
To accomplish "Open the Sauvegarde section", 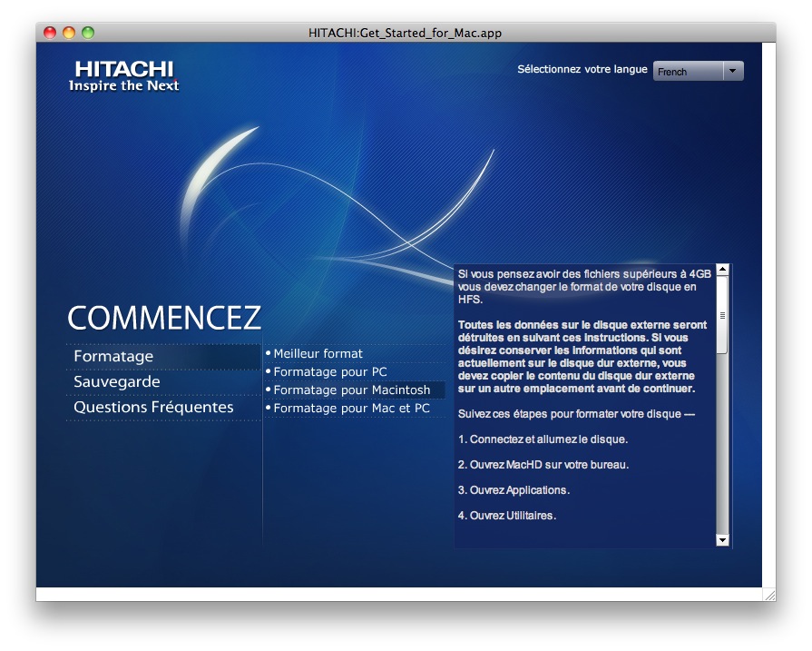I will click(162, 382).
